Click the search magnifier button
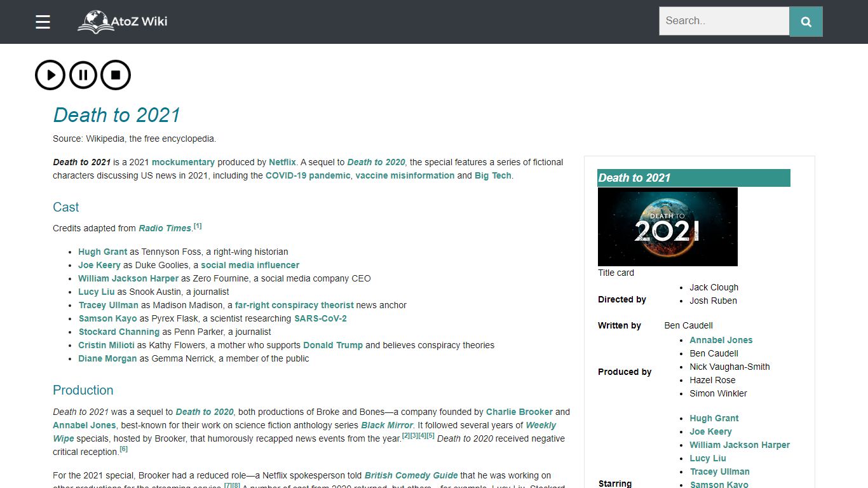Image resolution: width=868 pixels, height=488 pixels. click(x=806, y=22)
